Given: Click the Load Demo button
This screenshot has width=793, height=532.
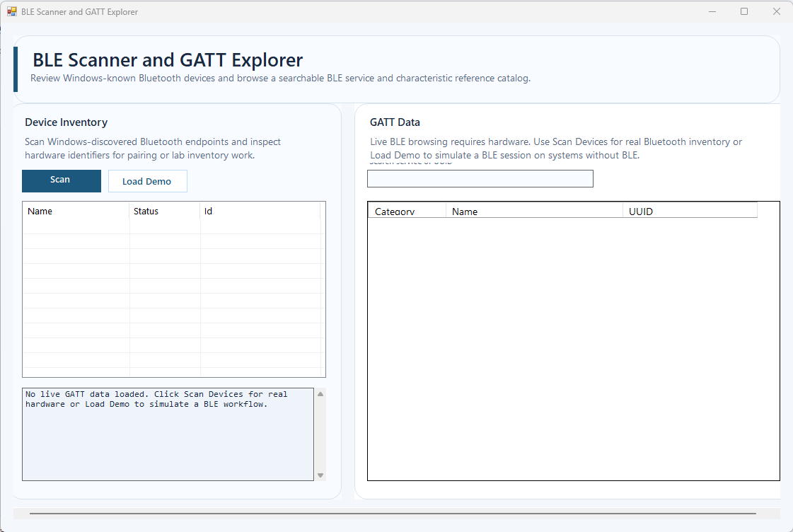Looking at the screenshot, I should (x=147, y=181).
